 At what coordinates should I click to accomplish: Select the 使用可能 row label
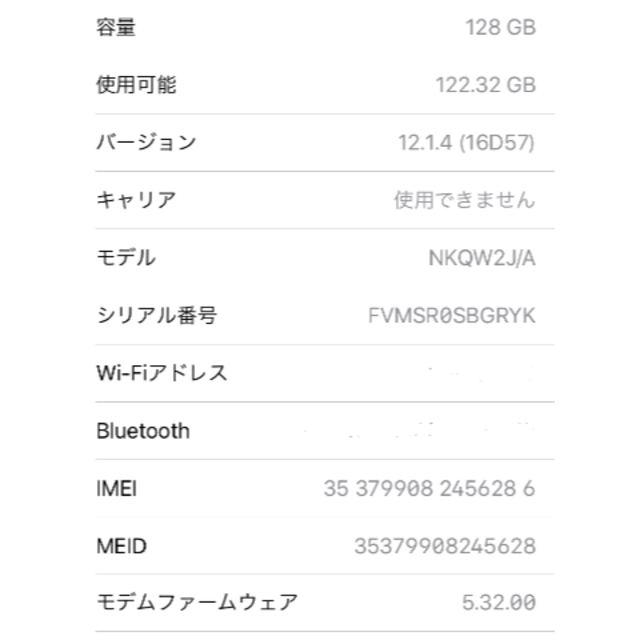click(136, 85)
